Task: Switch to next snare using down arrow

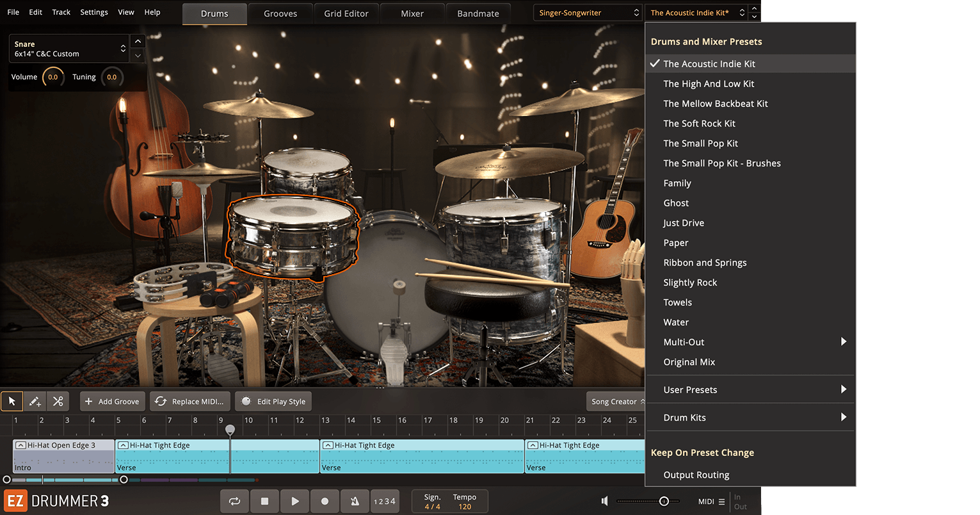Action: click(138, 56)
